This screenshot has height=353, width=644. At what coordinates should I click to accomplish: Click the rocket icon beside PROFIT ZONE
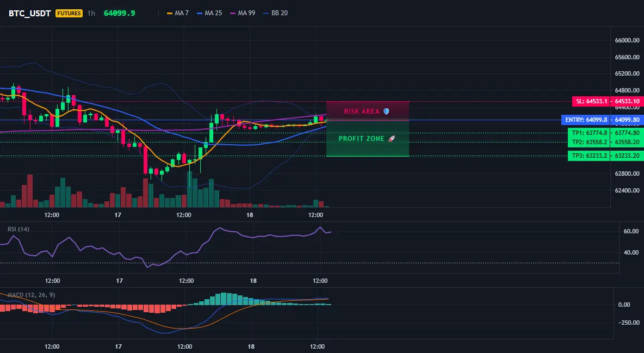pos(392,139)
